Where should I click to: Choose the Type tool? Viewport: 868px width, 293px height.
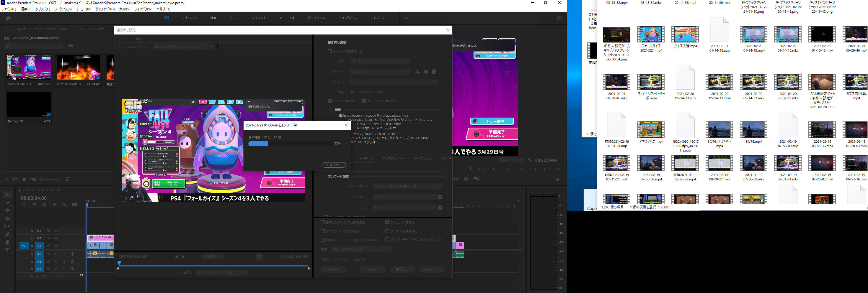pyautogui.click(x=7, y=250)
